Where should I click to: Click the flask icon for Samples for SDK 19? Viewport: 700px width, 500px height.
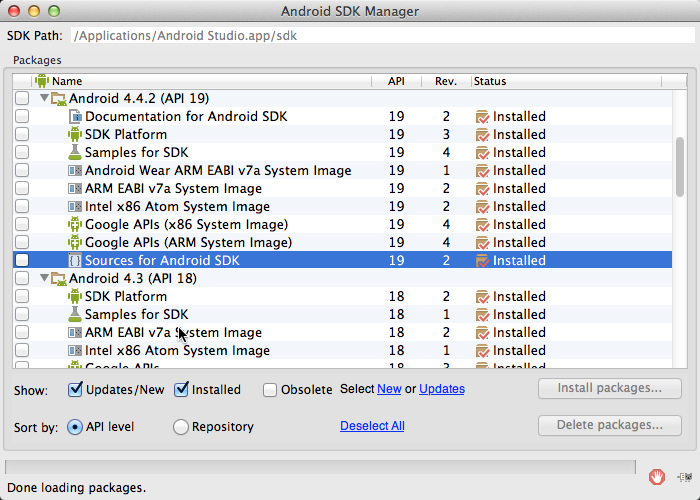point(75,153)
